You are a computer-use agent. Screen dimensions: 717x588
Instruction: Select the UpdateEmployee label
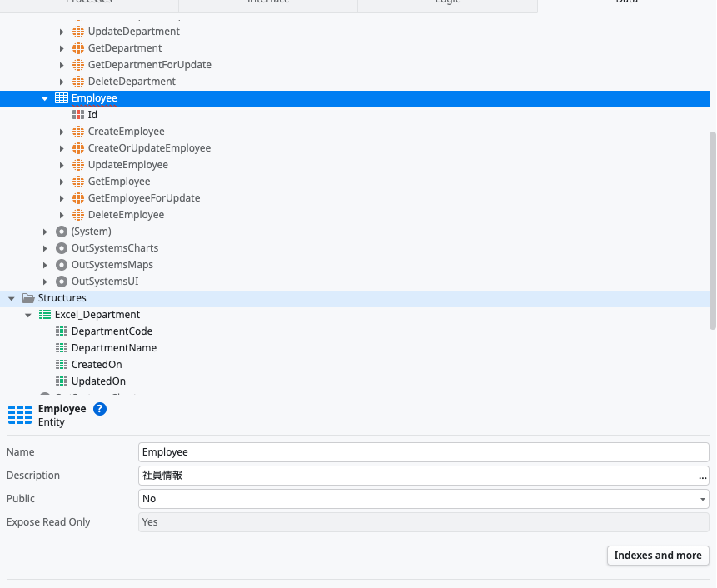click(x=128, y=165)
